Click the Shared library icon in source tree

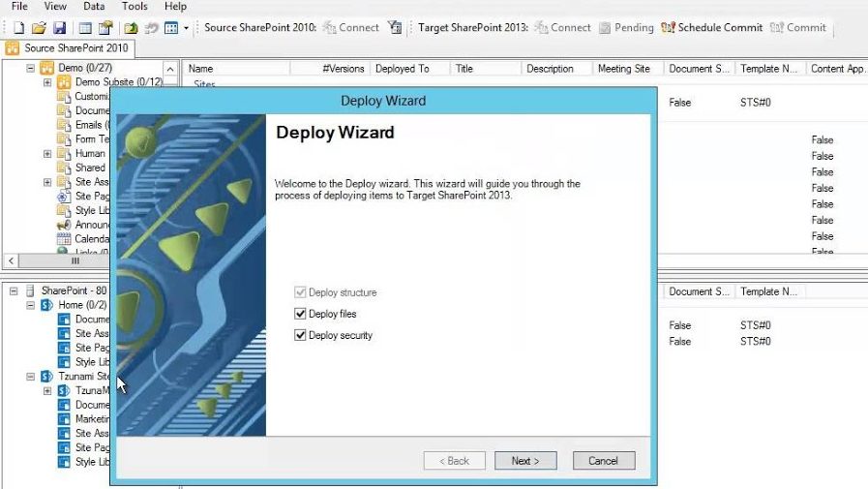pyautogui.click(x=64, y=168)
